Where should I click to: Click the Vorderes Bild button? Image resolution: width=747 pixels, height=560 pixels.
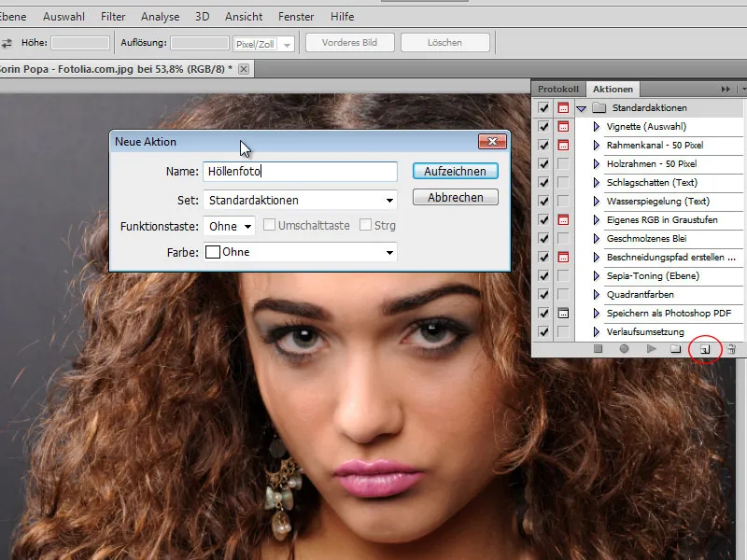pos(349,42)
